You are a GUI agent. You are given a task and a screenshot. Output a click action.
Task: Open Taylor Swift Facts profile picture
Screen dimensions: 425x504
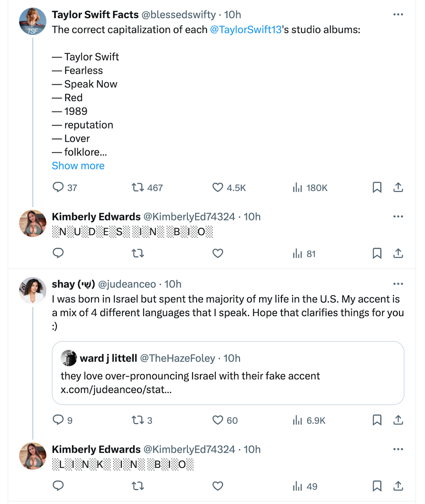coord(33,21)
